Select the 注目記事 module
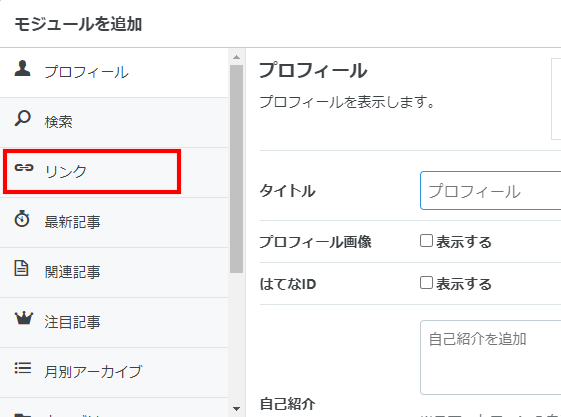 click(114, 322)
